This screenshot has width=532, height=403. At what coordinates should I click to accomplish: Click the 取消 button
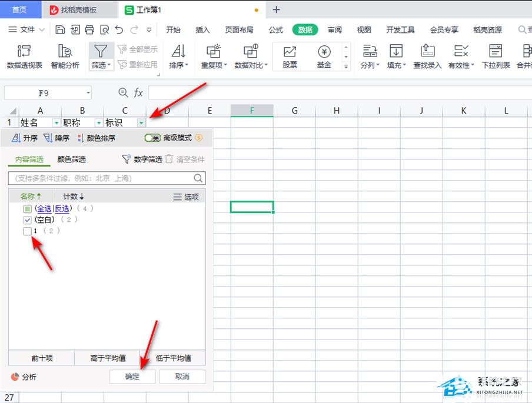(x=182, y=377)
